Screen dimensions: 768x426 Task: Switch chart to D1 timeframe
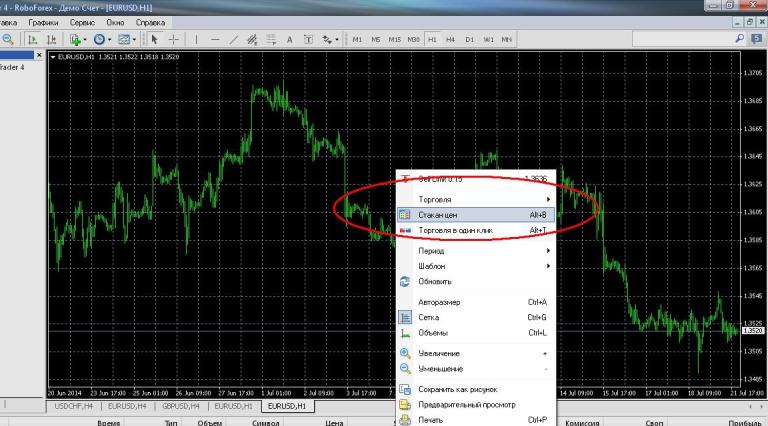click(470, 39)
